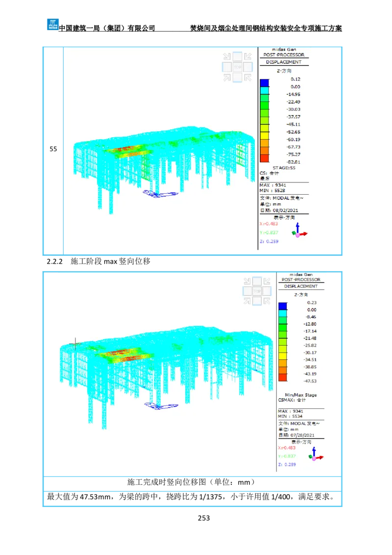The height and width of the screenshot is (555, 392).
Task: Click the TOP view button in lower viewport
Action: click(257, 291)
